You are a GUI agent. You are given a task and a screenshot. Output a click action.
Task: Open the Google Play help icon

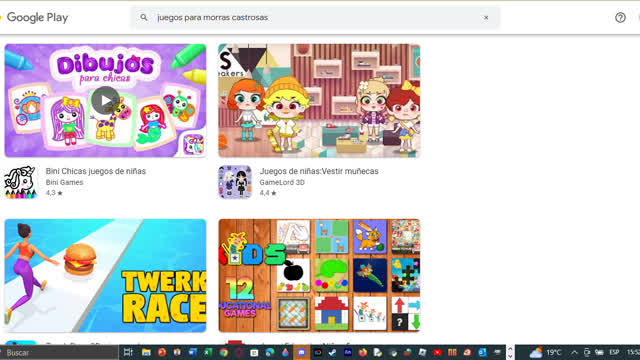point(620,18)
